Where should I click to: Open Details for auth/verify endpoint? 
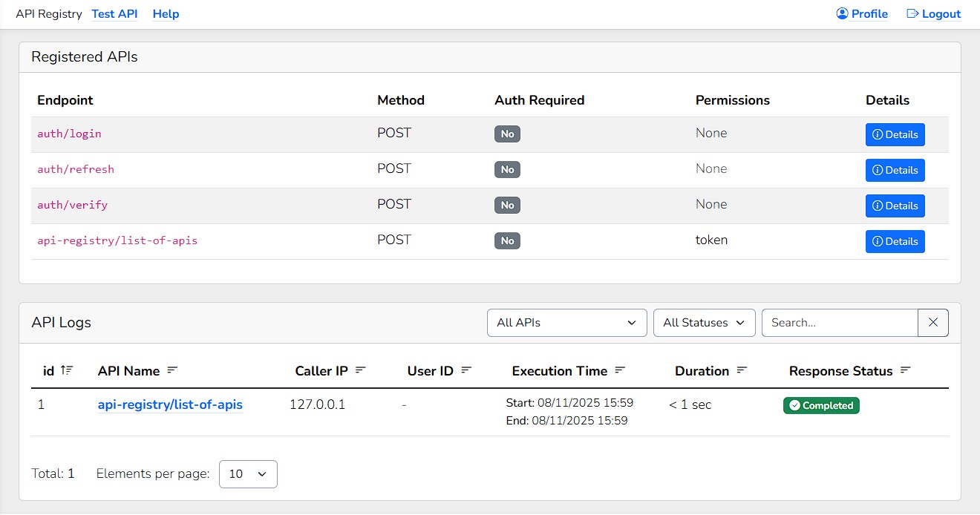point(895,206)
